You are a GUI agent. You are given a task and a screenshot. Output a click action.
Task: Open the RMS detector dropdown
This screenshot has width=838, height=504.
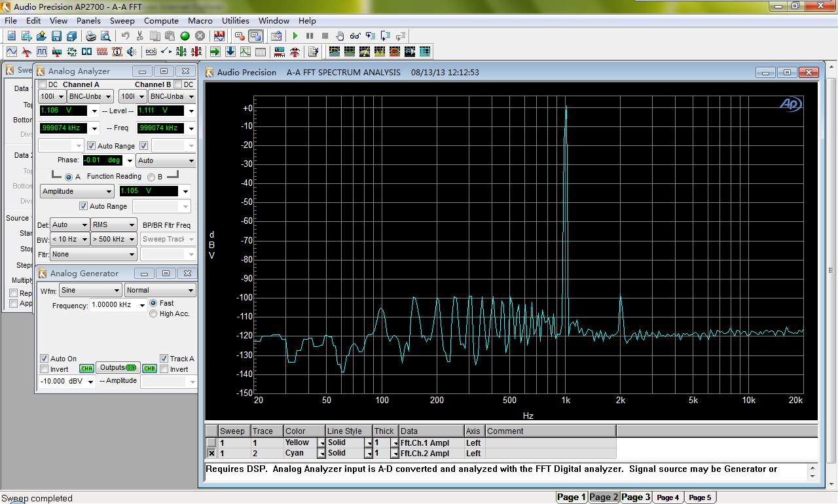pos(113,225)
